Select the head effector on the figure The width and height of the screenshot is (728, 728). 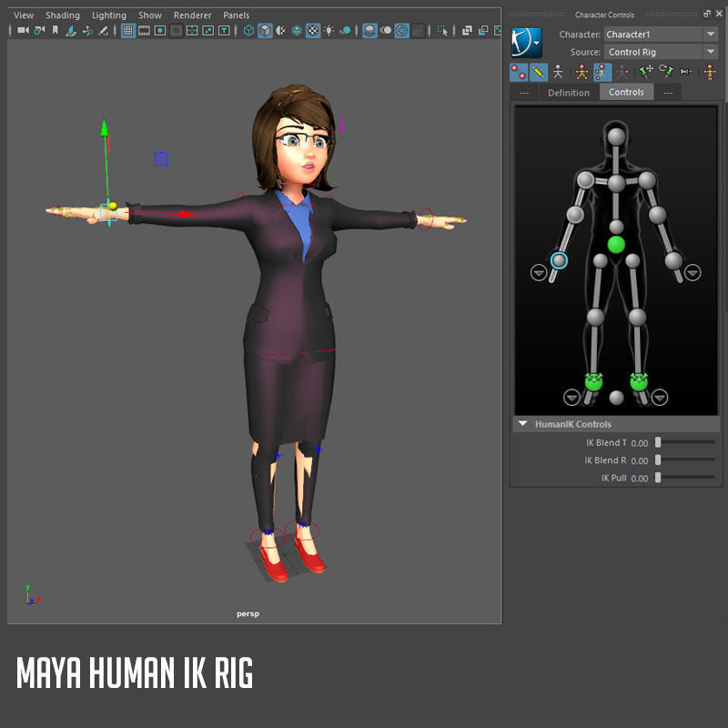[x=616, y=137]
